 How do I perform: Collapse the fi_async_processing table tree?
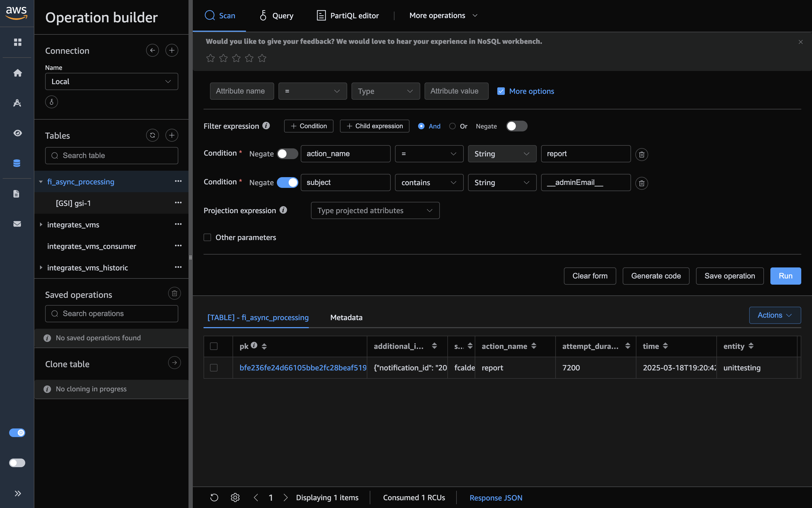41,182
